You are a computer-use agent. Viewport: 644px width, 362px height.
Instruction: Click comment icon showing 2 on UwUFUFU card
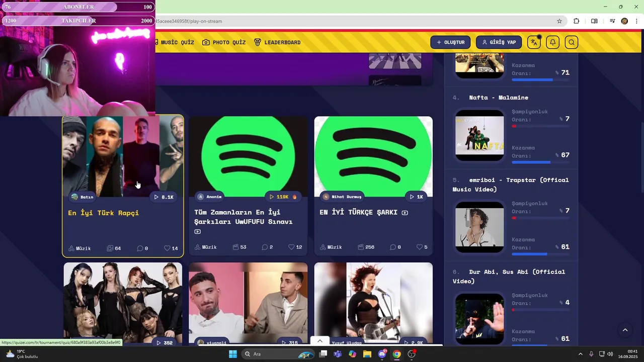point(265,247)
